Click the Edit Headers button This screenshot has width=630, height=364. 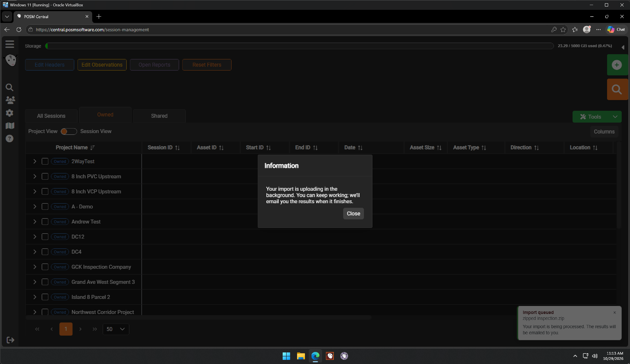pos(50,65)
